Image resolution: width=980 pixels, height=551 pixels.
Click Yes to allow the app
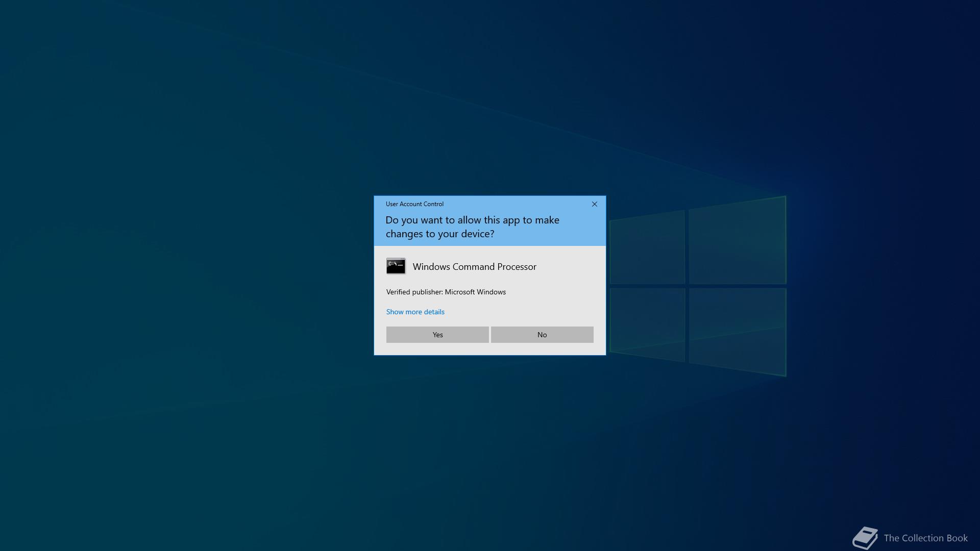(x=437, y=335)
